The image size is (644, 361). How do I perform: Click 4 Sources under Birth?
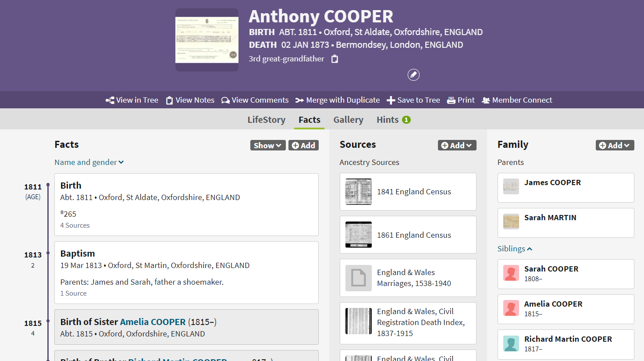point(75,225)
